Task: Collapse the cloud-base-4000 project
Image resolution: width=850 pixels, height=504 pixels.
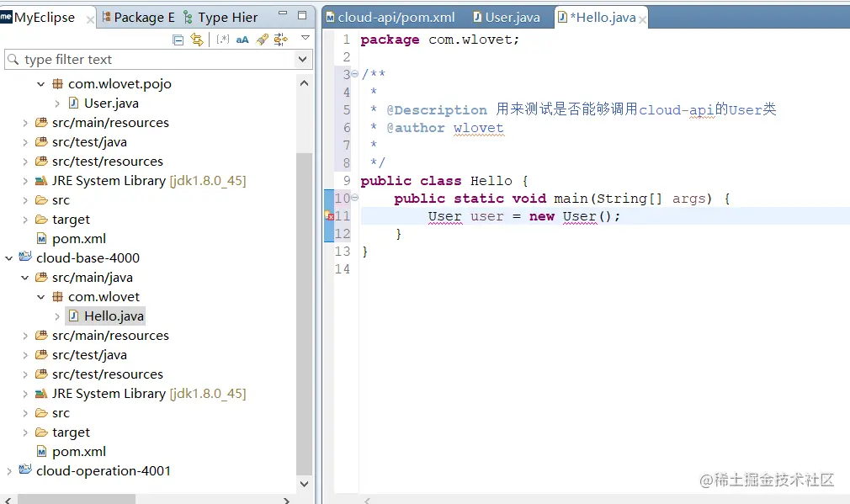Action: coord(8,258)
